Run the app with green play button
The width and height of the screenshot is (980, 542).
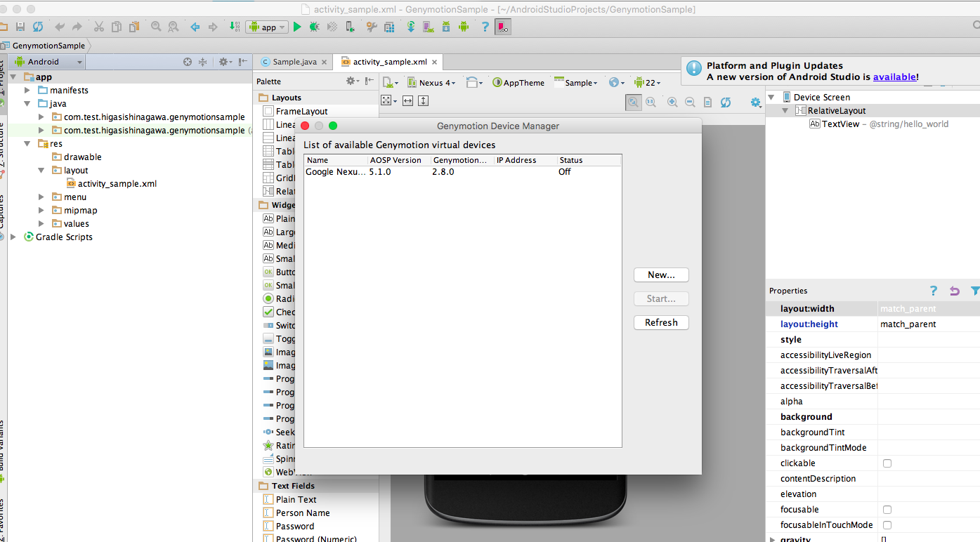pyautogui.click(x=297, y=27)
